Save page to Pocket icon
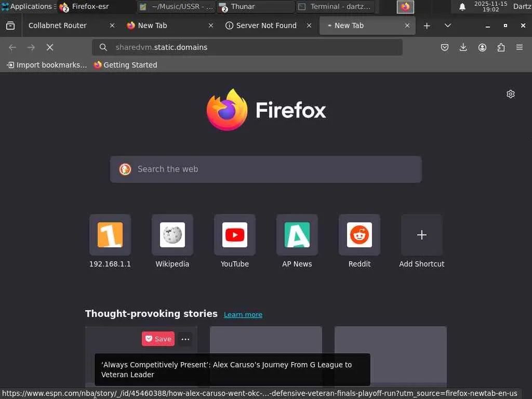Screen dimensions: 532x399 click(x=445, y=47)
